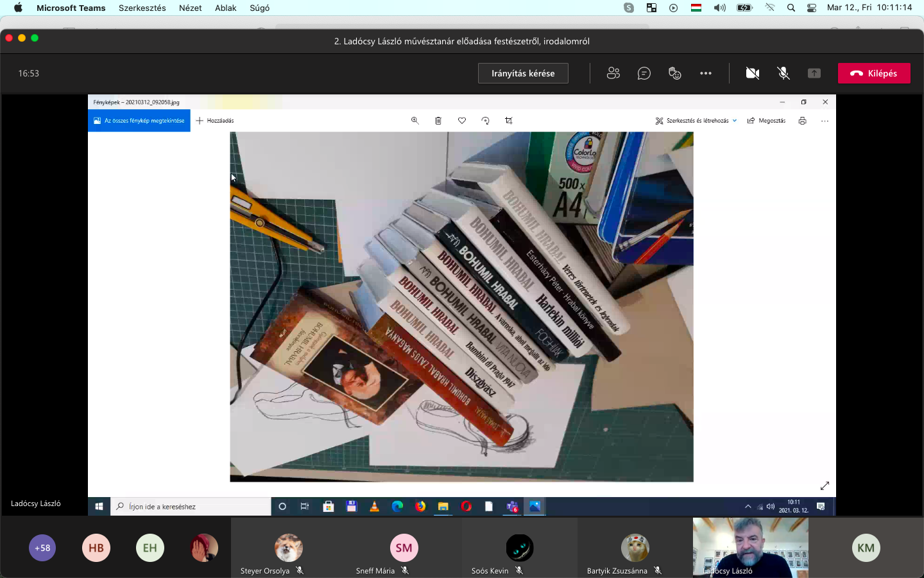Select Ladócsy László video tile

point(751,548)
